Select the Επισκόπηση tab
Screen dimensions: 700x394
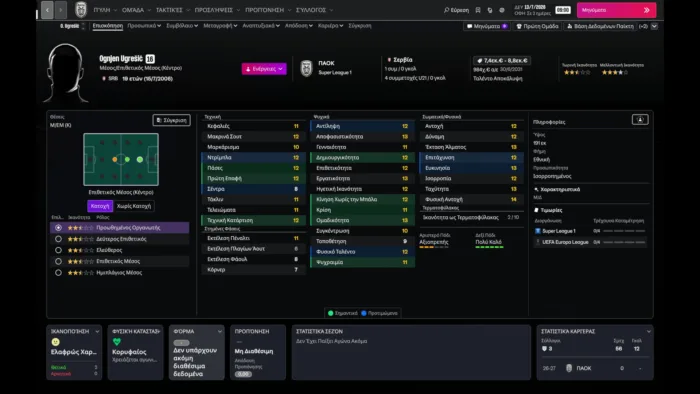[108, 26]
